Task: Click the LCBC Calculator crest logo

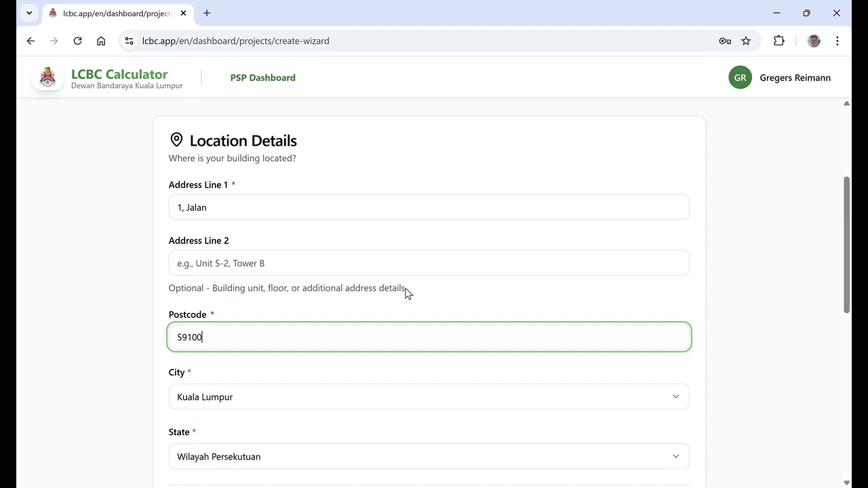Action: tap(47, 78)
